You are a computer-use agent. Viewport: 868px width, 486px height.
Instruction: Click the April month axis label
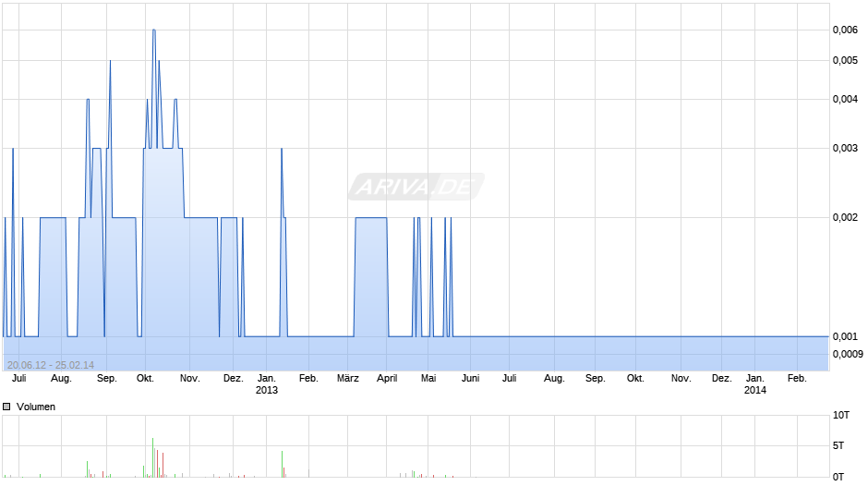tap(387, 379)
